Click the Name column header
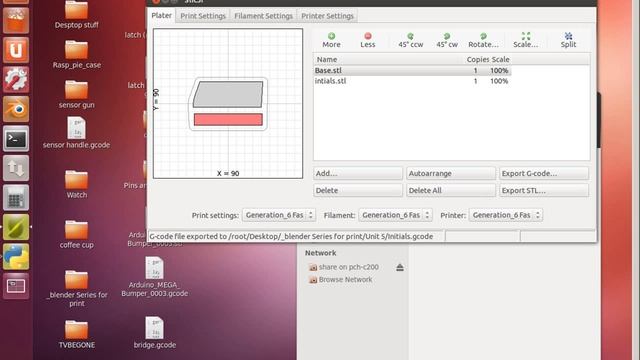Viewport: 640px width, 360px height. click(x=327, y=59)
